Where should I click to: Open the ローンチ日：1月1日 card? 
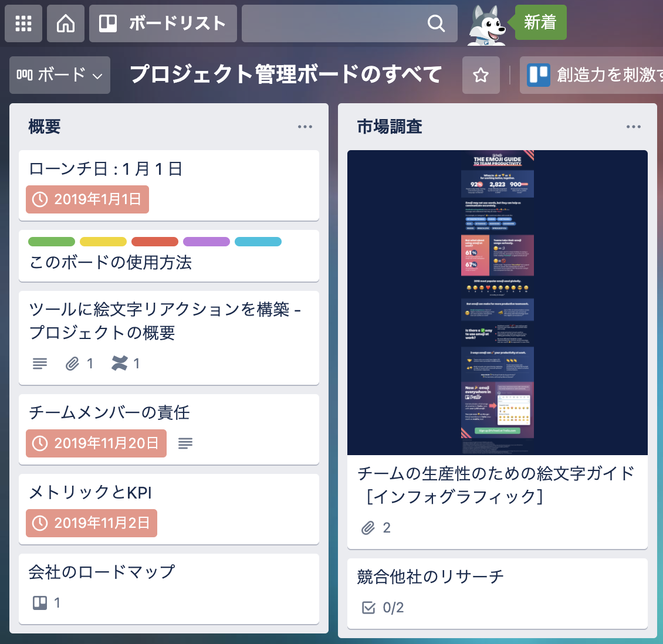pos(169,185)
